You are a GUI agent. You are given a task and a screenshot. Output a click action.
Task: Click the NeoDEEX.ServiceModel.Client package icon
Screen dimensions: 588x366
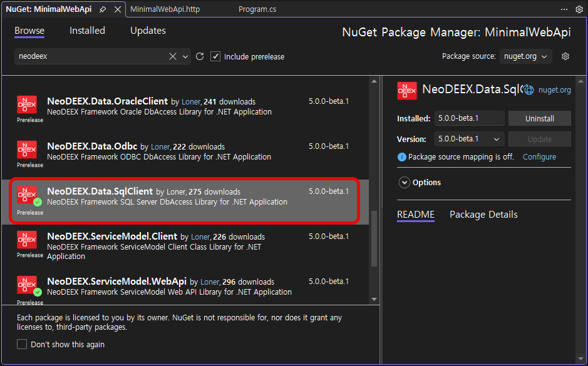pos(27,240)
